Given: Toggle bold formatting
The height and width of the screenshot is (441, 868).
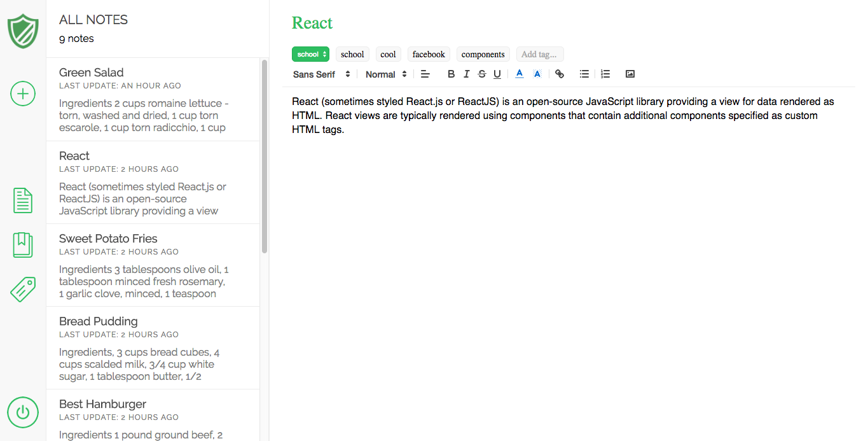Looking at the screenshot, I should [451, 74].
